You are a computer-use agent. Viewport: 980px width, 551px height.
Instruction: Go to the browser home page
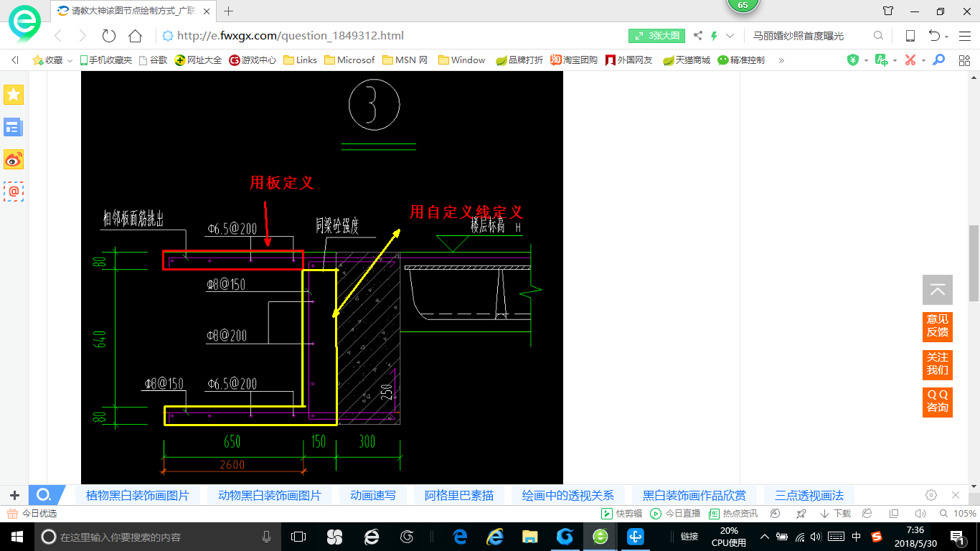coord(135,36)
